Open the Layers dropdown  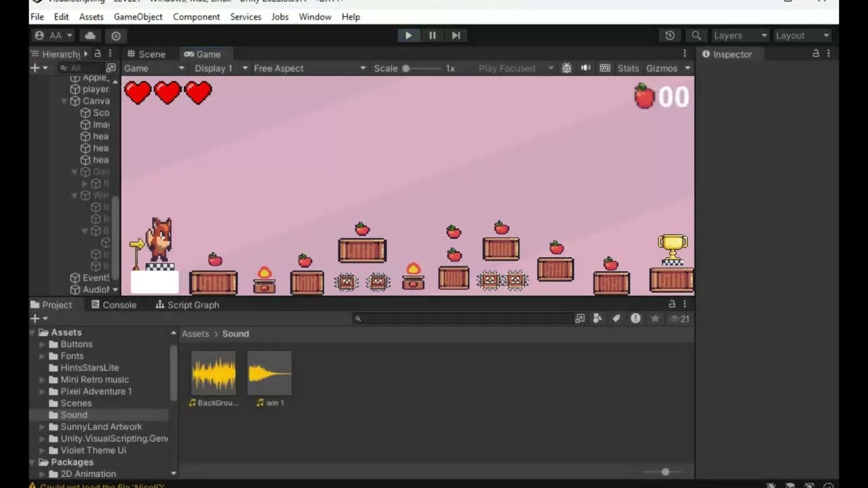pyautogui.click(x=740, y=35)
